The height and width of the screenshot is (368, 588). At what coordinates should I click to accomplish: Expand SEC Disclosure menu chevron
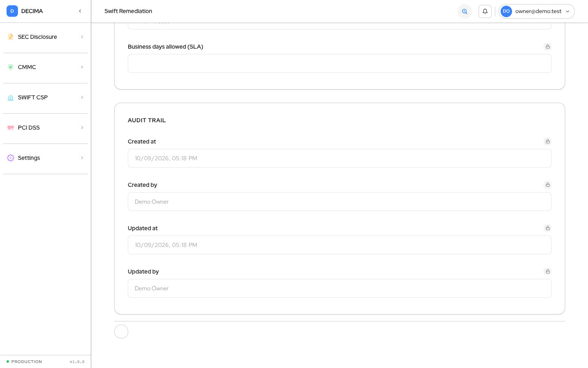82,37
